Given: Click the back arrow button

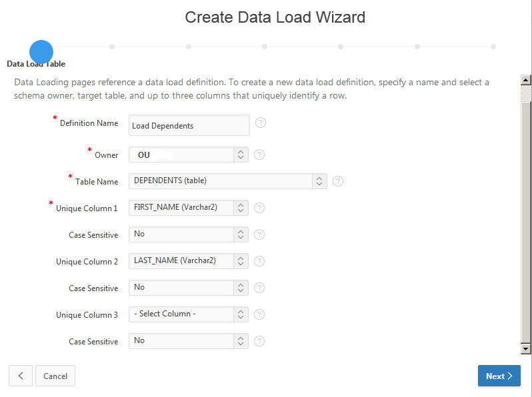Looking at the screenshot, I should [x=20, y=376].
